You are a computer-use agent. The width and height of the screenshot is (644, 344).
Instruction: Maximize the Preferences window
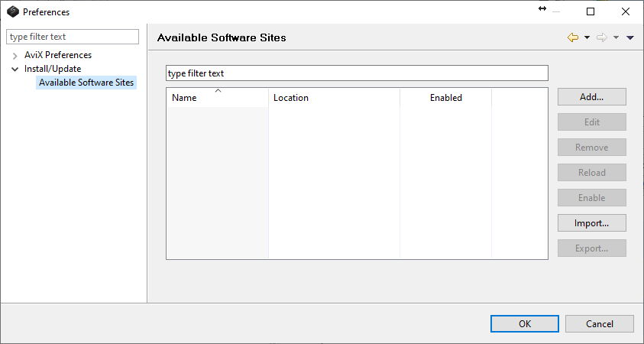tap(591, 11)
